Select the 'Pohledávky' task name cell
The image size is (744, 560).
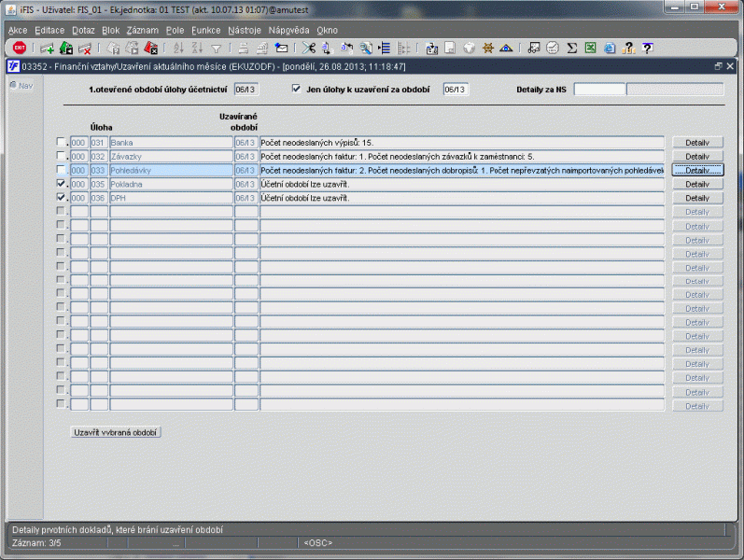click(171, 170)
